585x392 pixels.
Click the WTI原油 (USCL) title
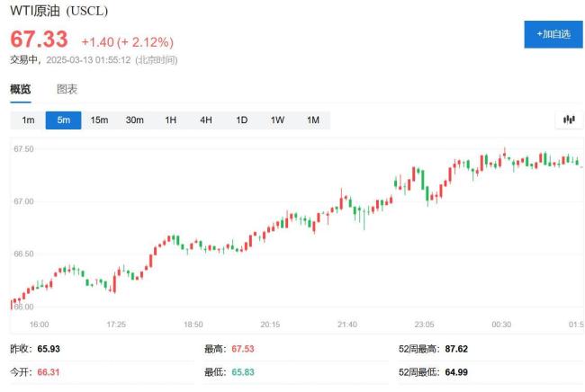pos(59,11)
